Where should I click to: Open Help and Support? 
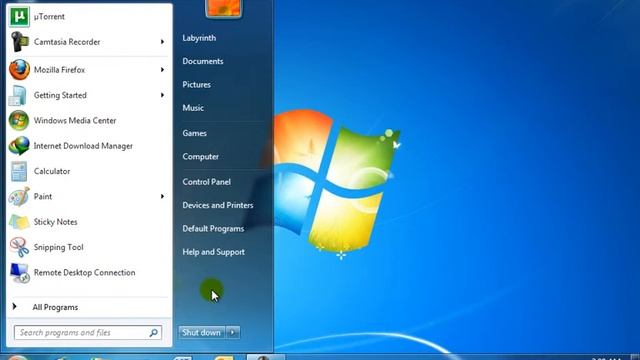coord(213,252)
